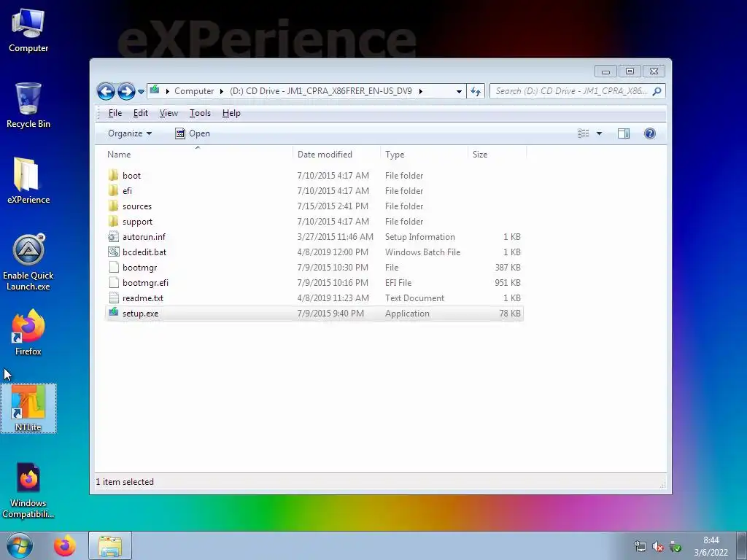Click the NTLite desktop shortcut
This screenshot has height=560, width=747.
pyautogui.click(x=28, y=408)
